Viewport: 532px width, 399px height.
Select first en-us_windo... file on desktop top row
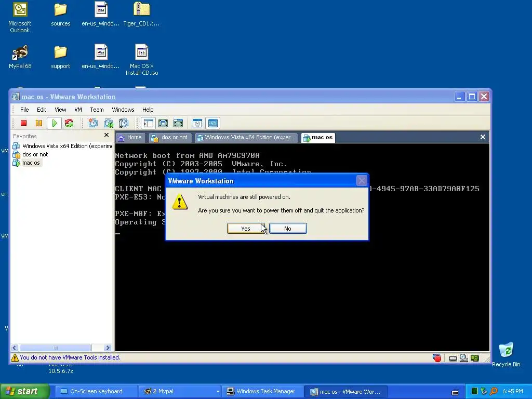tap(101, 15)
